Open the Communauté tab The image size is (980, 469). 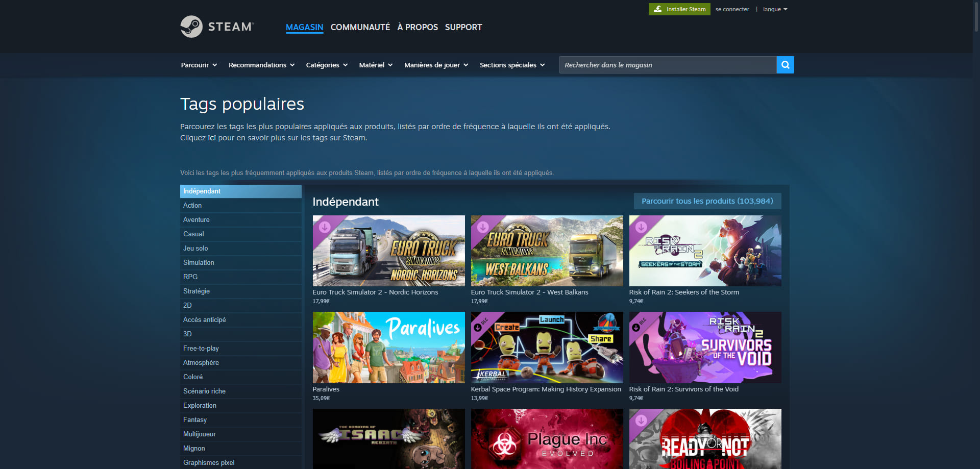(360, 27)
